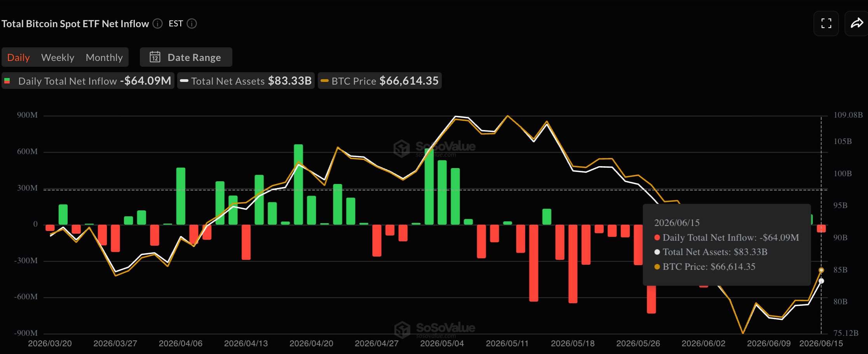Click the chart title Total Bitcoin Spot ETF Net Inflow

[75, 24]
